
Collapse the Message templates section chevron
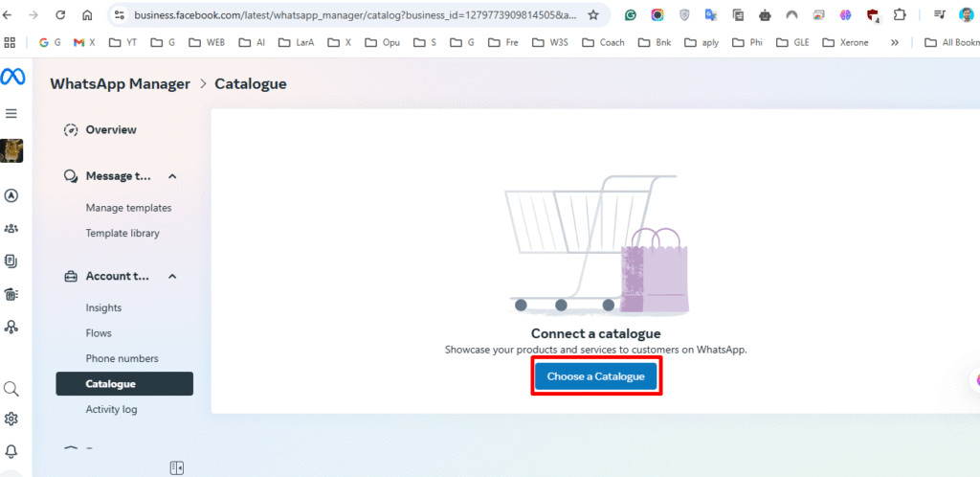point(173,176)
